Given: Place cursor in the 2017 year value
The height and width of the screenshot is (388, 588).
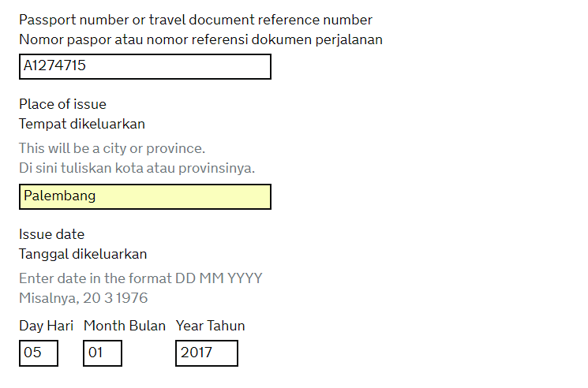Looking at the screenshot, I should pos(197,353).
